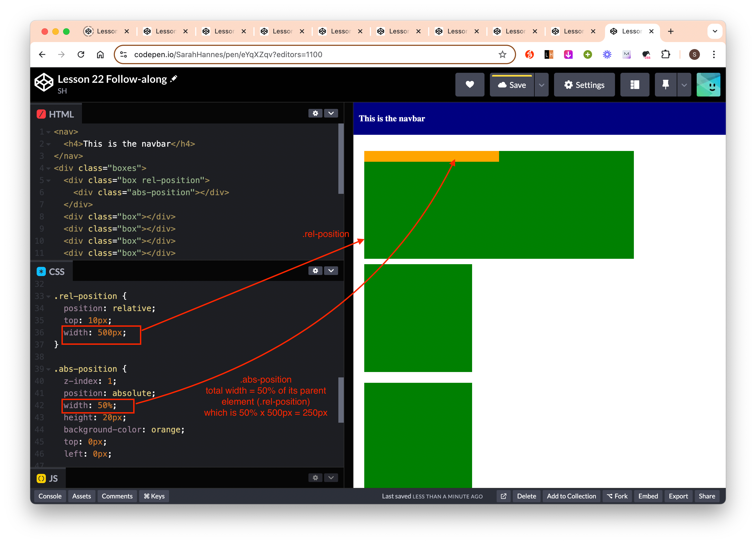Expand pinned items dropdown

[684, 85]
